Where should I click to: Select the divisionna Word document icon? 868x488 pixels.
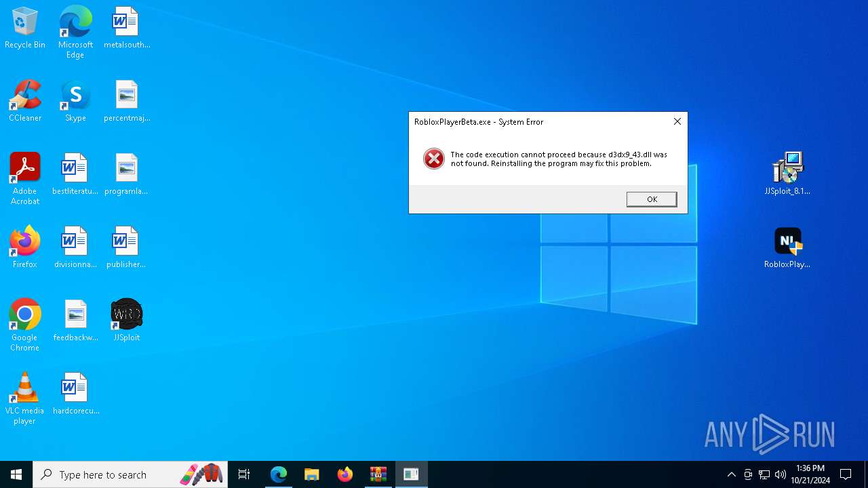coord(75,248)
